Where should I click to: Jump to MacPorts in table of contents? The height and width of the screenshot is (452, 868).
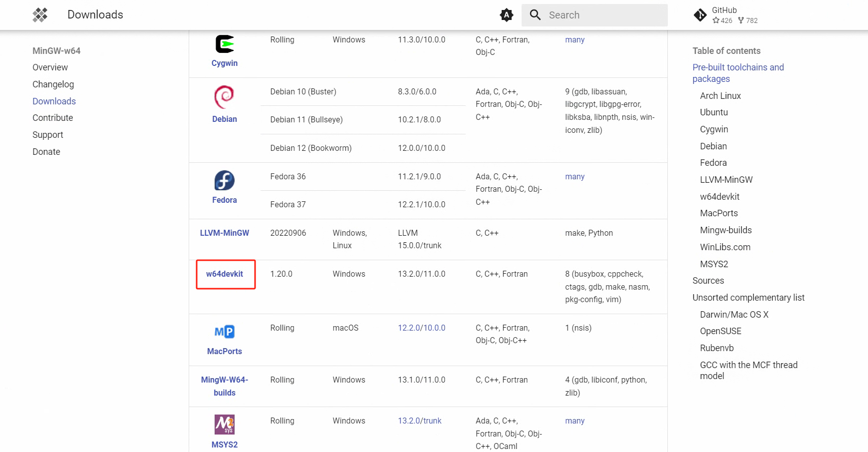719,213
